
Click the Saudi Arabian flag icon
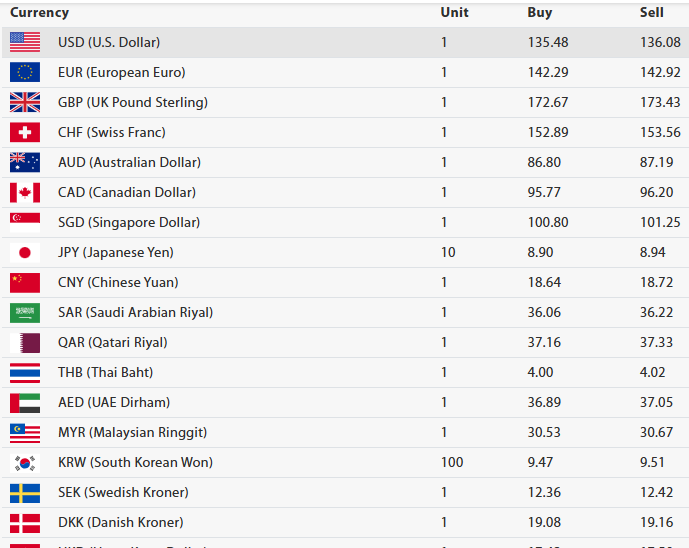click(25, 312)
